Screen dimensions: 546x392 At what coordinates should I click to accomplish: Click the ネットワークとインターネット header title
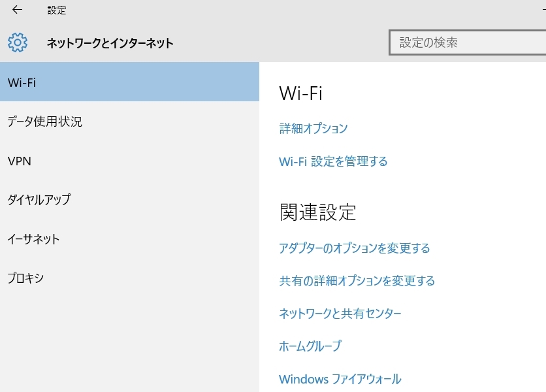click(x=110, y=43)
